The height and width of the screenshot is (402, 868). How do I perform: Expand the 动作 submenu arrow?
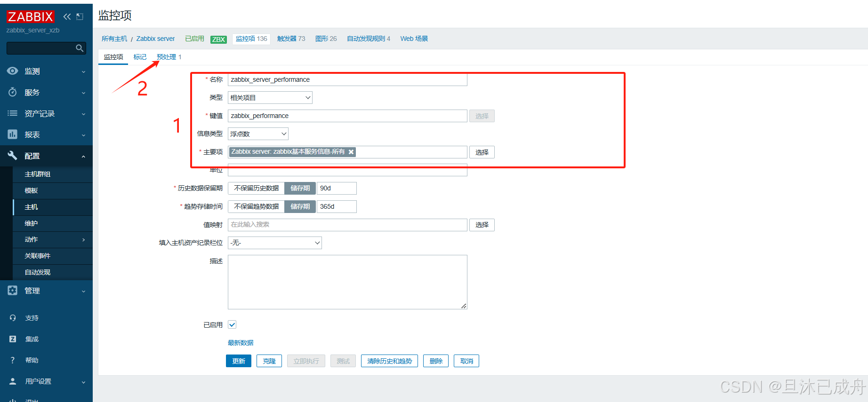click(x=84, y=240)
